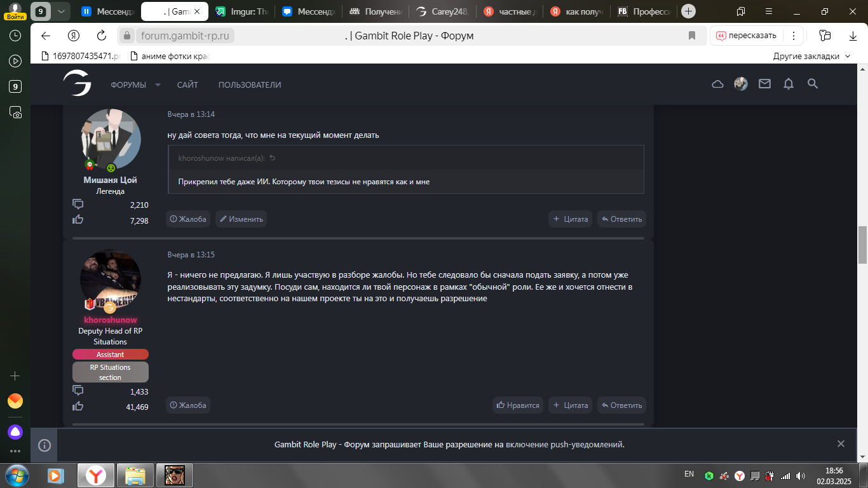Click the volume icon in system tray

click(x=801, y=475)
